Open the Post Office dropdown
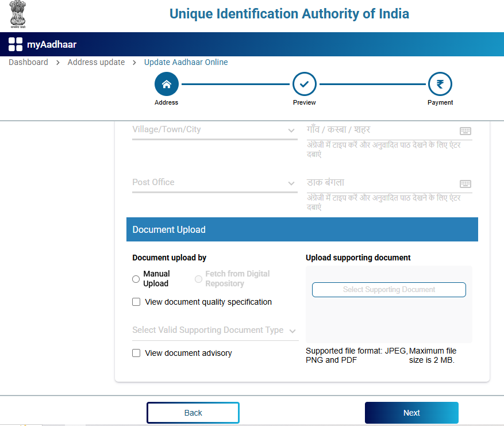 [292, 183]
